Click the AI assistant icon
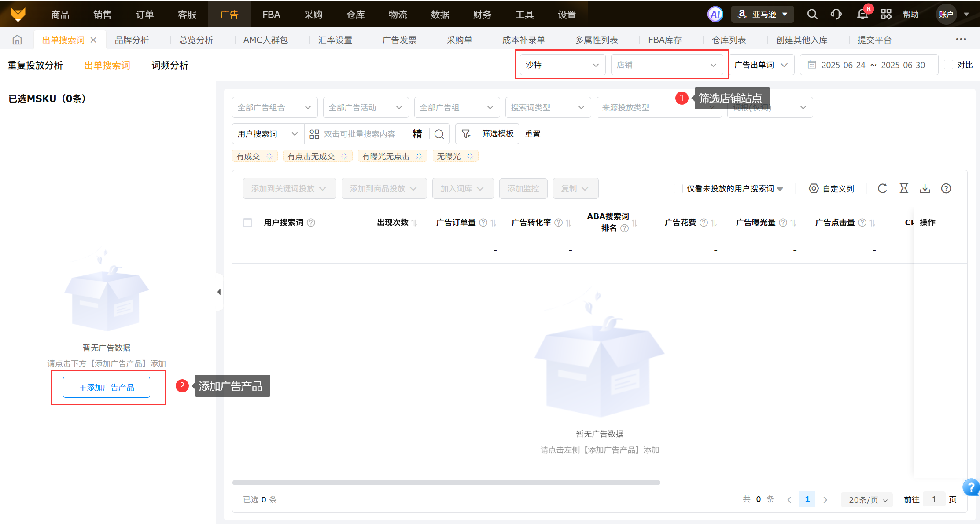Screen dimensions: 980x524 [715, 15]
